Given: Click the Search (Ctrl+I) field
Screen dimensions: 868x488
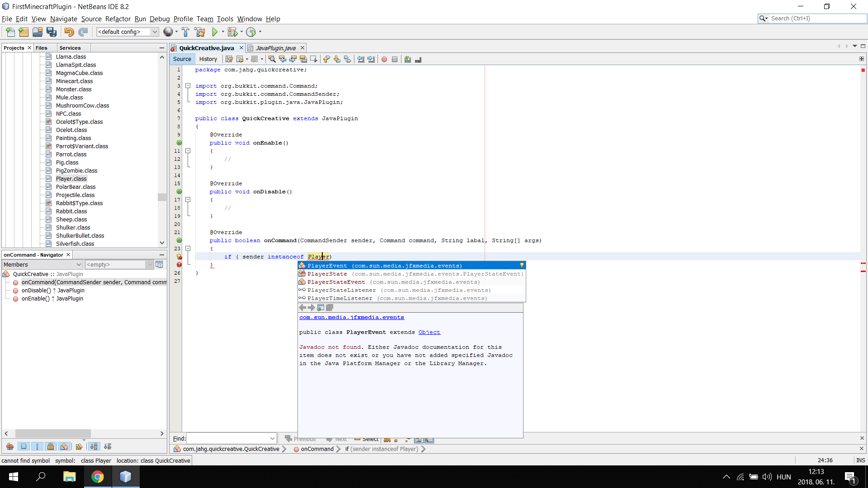Looking at the screenshot, I should tap(817, 19).
